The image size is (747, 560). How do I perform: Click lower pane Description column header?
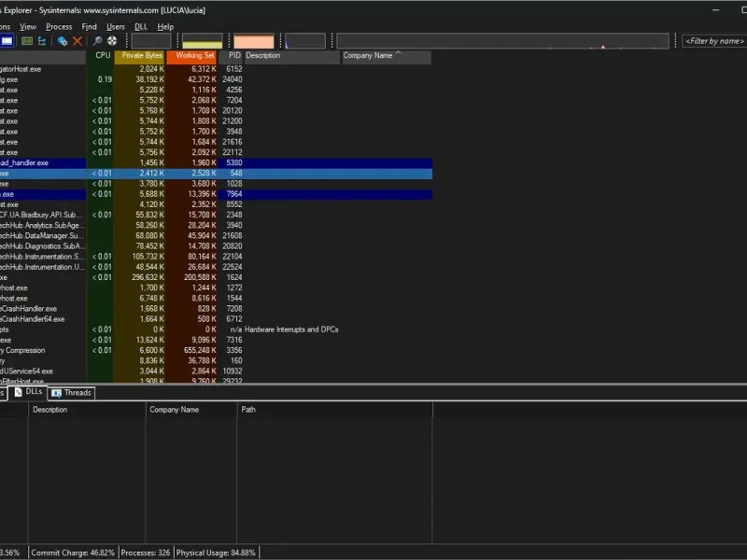(87, 410)
